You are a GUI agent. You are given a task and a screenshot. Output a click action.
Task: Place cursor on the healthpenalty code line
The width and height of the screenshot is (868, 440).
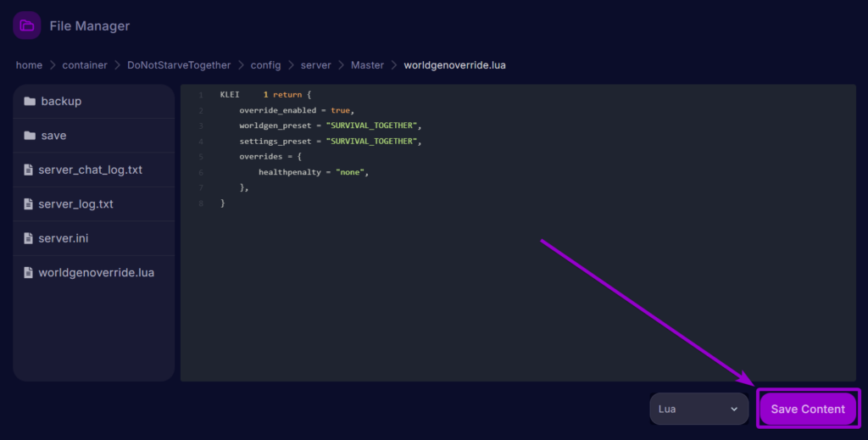point(314,172)
